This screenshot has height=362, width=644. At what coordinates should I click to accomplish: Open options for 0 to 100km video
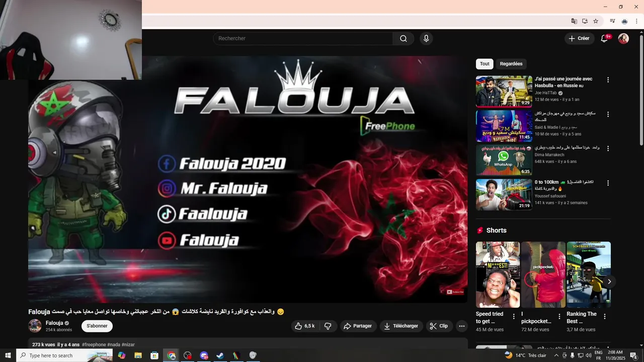[608, 183]
